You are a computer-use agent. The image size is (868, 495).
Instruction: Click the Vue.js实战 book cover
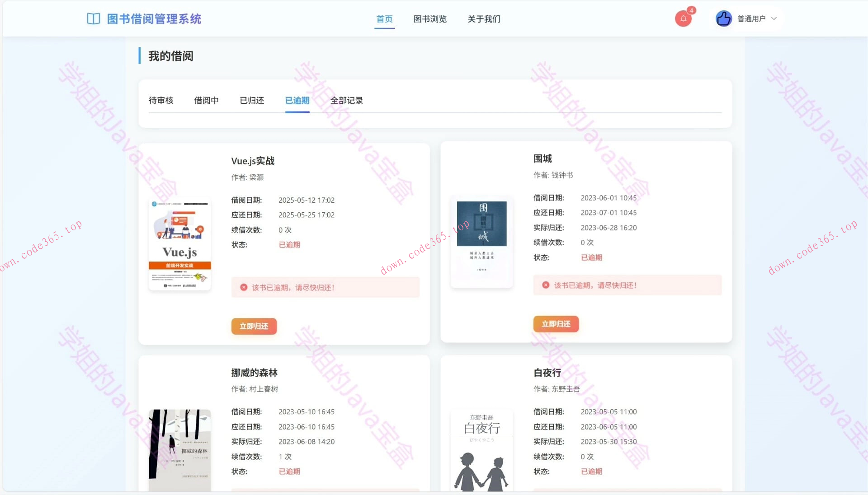click(x=179, y=244)
